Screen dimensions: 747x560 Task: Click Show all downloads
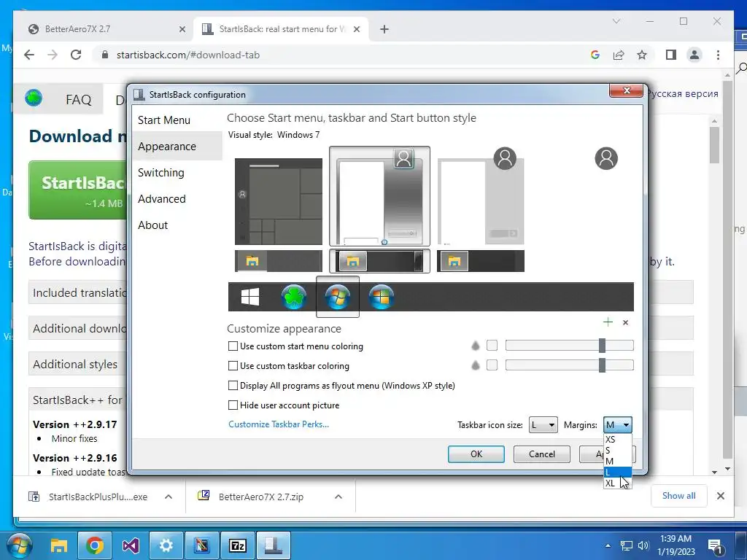678,496
